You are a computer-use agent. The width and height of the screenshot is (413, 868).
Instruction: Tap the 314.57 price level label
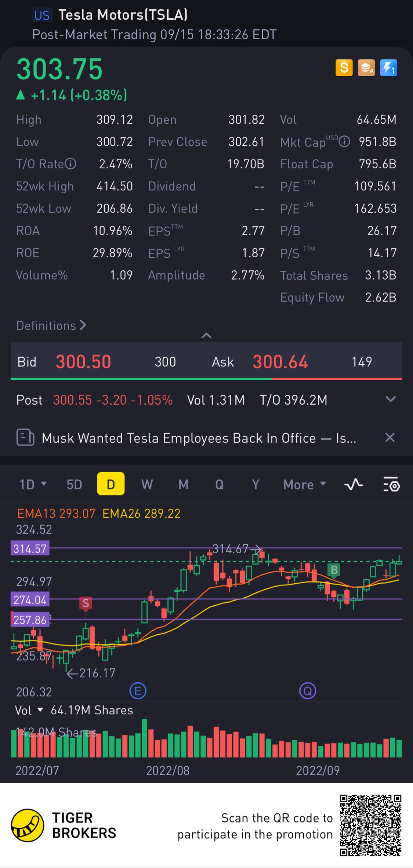point(30,548)
